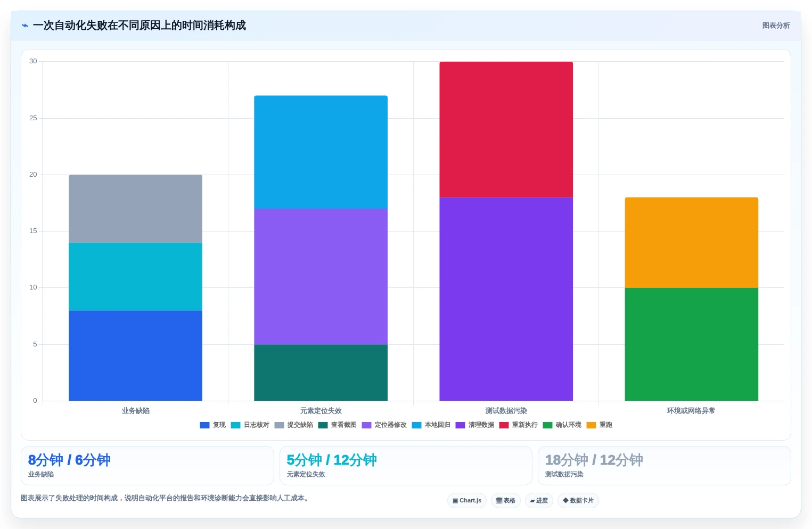Image resolution: width=812 pixels, height=529 pixels.
Task: Open the 5分钟 / 12分钟 元素定位失效 card
Action: 406,466
